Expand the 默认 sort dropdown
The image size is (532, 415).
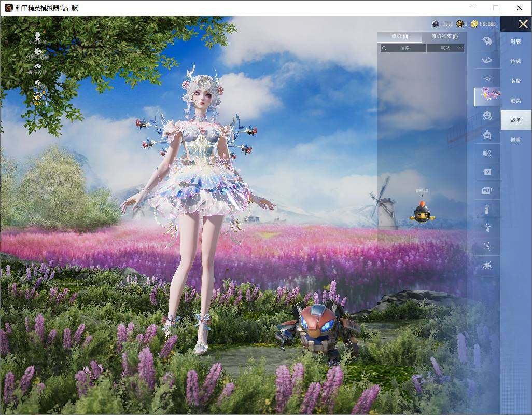pyautogui.click(x=445, y=48)
